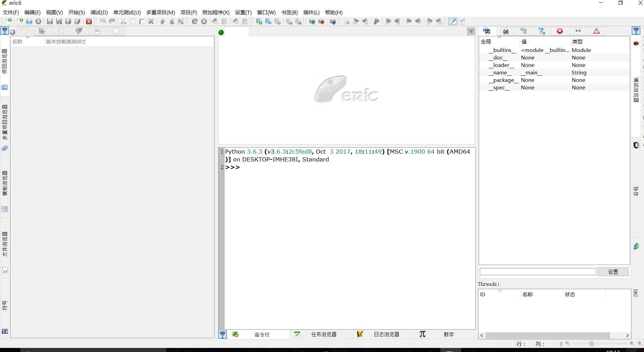Click the blue up arrow toolbar icon
The height and width of the screenshot is (352, 644).
tap(333, 21)
